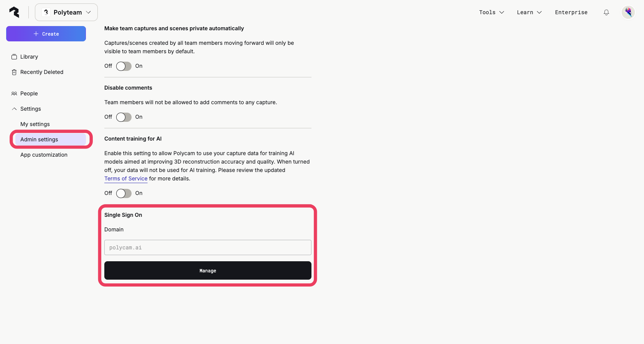Click the Manage SSO button
644x344 pixels.
208,270
